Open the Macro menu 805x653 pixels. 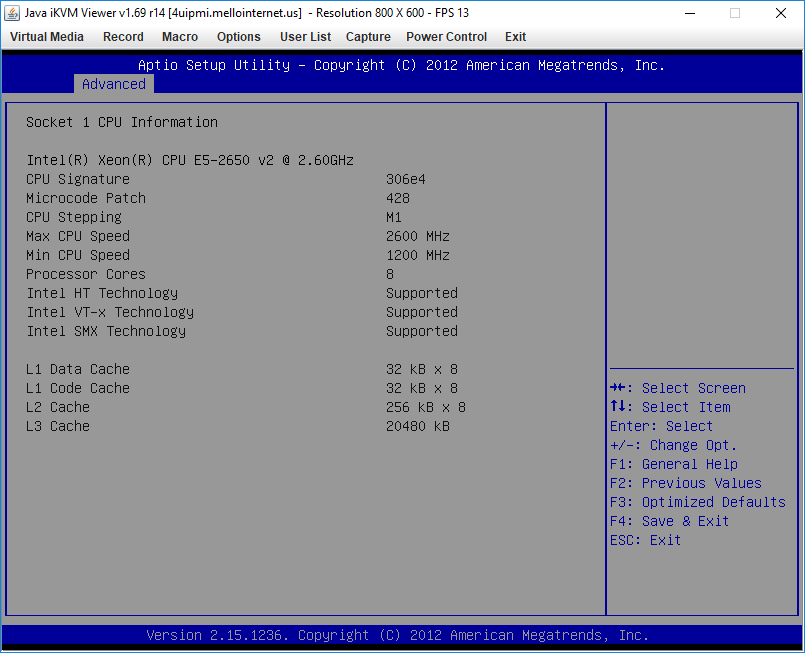(x=180, y=37)
